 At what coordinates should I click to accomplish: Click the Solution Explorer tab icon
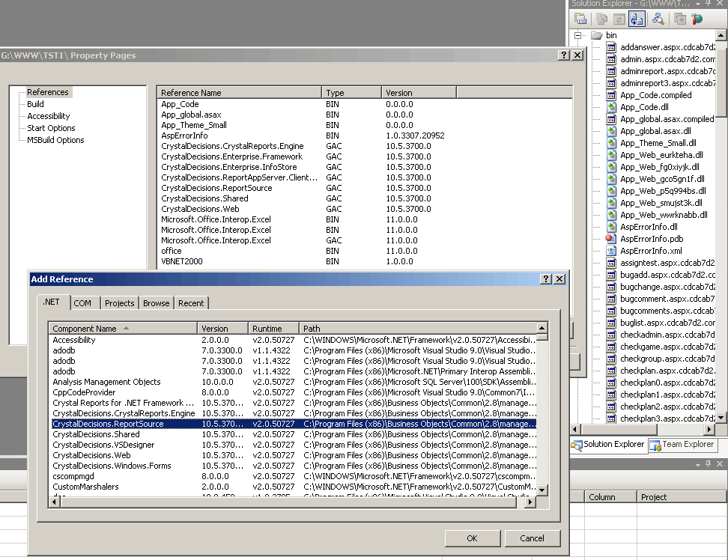pyautogui.click(x=577, y=445)
